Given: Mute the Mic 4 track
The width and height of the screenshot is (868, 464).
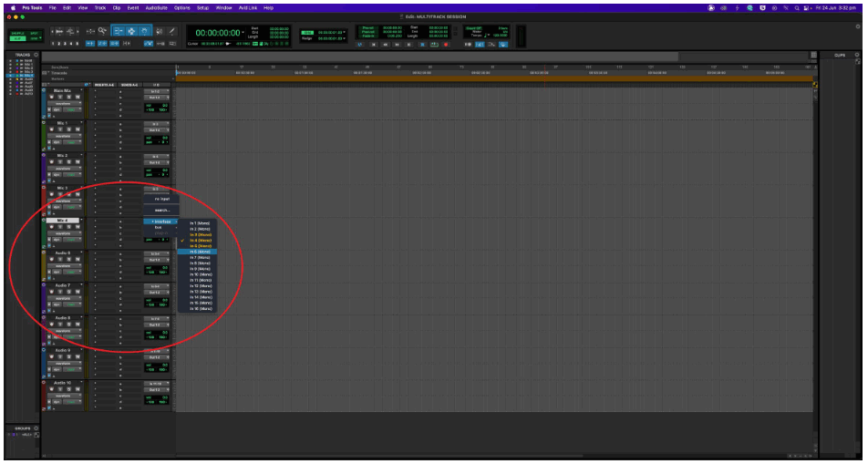Looking at the screenshot, I should click(x=77, y=226).
